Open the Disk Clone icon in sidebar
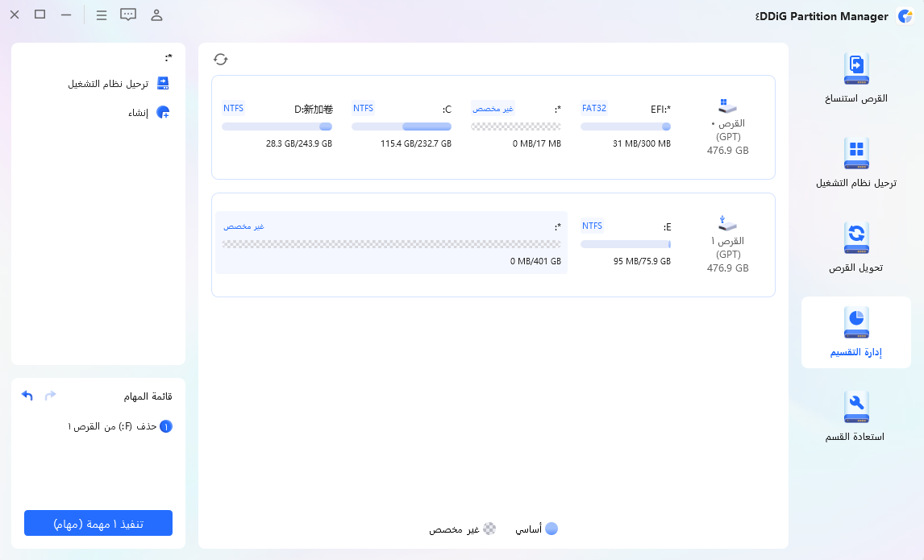This screenshot has height=560, width=924. 855,68
